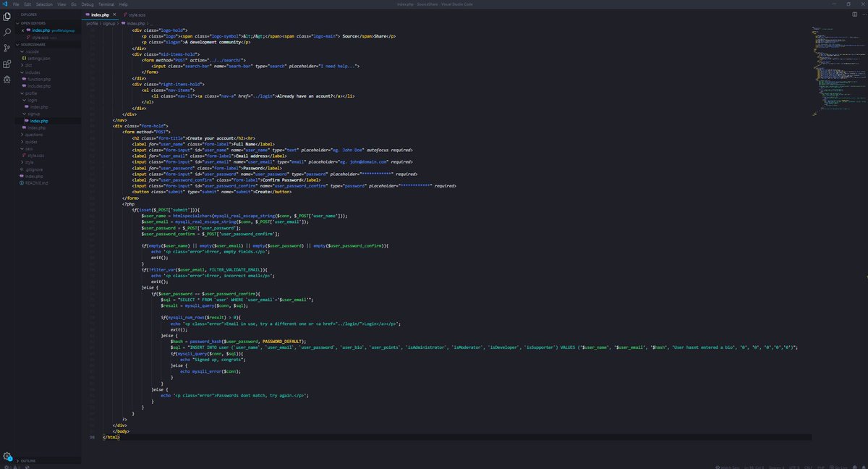The width and height of the screenshot is (868, 469).
Task: Close index.php in Open Editors list
Action: (x=23, y=30)
